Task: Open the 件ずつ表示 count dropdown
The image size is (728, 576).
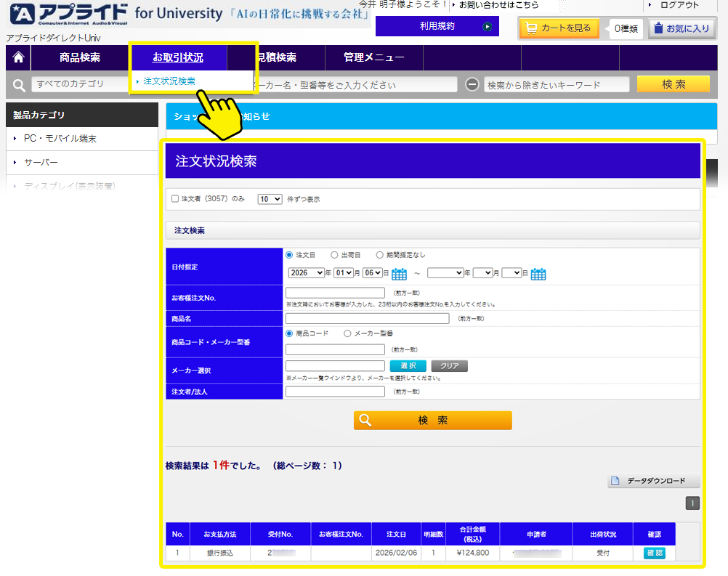Action: pos(270,199)
